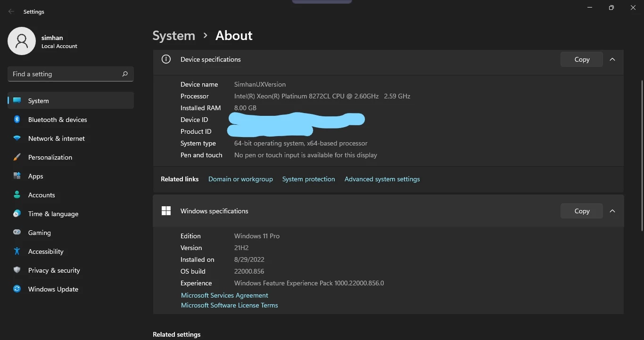Click the Find a setting search box
This screenshot has height=340, width=644.
tap(71, 74)
